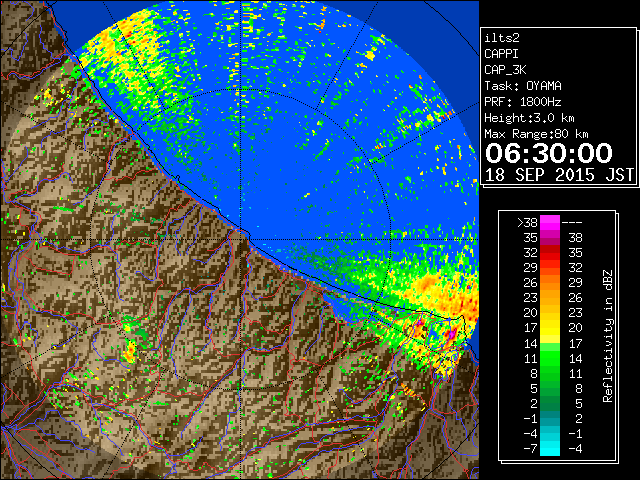Click the magenta high-reflectivity echo core on the map
The height and width of the screenshot is (480, 640).
pyautogui.click(x=451, y=334)
